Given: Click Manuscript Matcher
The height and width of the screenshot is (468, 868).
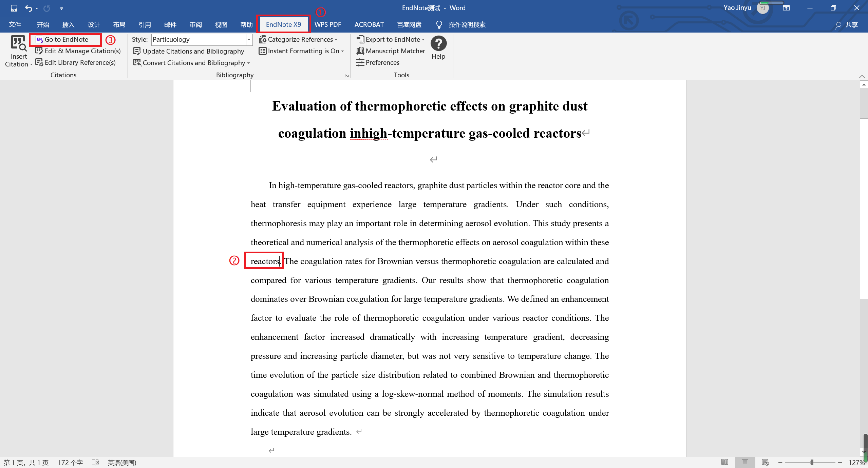Looking at the screenshot, I should [391, 51].
